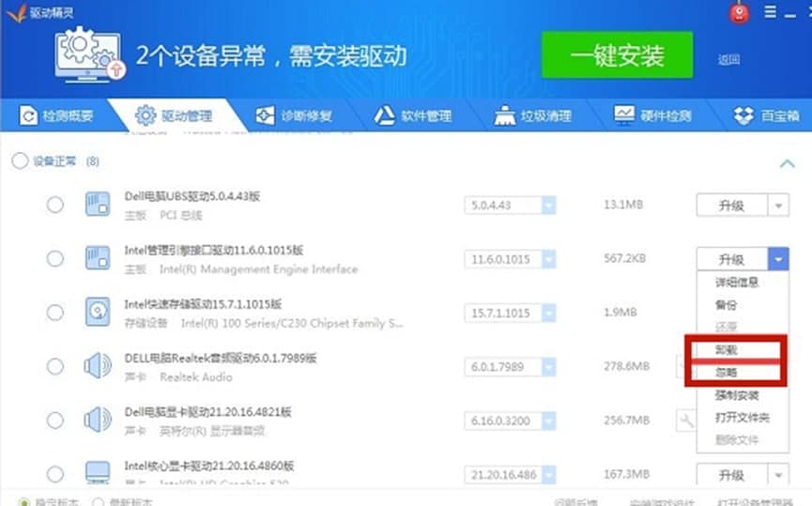This screenshot has width=812, height=506.
Task: Select the Intel管理引擎接口驱动 row circle
Action: [x=54, y=258]
